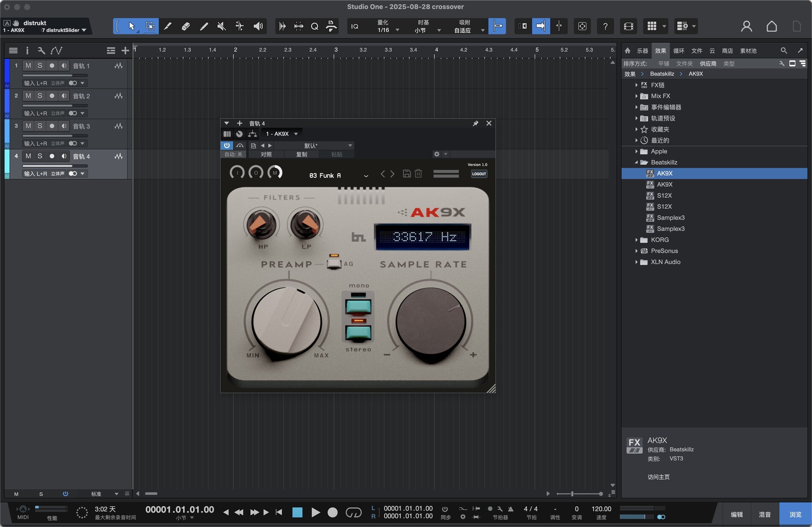Click browser home icon
The width and height of the screenshot is (812, 527).
628,51
